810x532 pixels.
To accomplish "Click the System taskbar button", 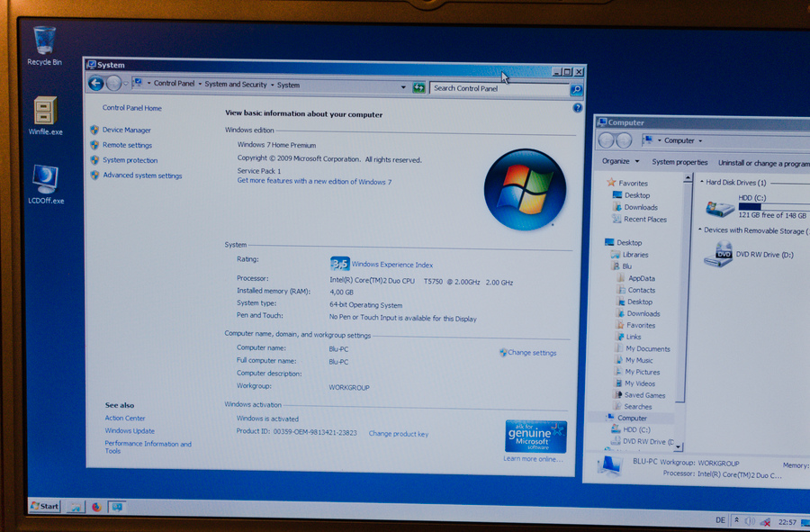I will coord(117,507).
